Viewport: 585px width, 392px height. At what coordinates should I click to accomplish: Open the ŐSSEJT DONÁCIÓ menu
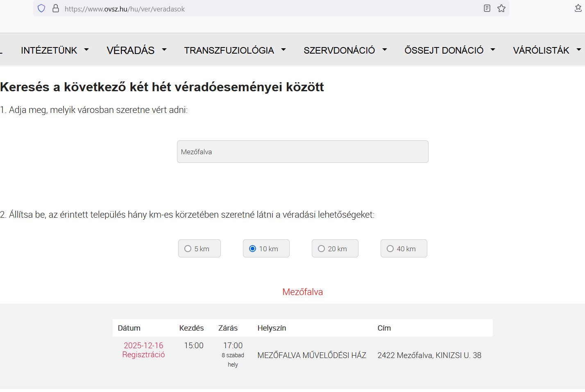tap(444, 50)
